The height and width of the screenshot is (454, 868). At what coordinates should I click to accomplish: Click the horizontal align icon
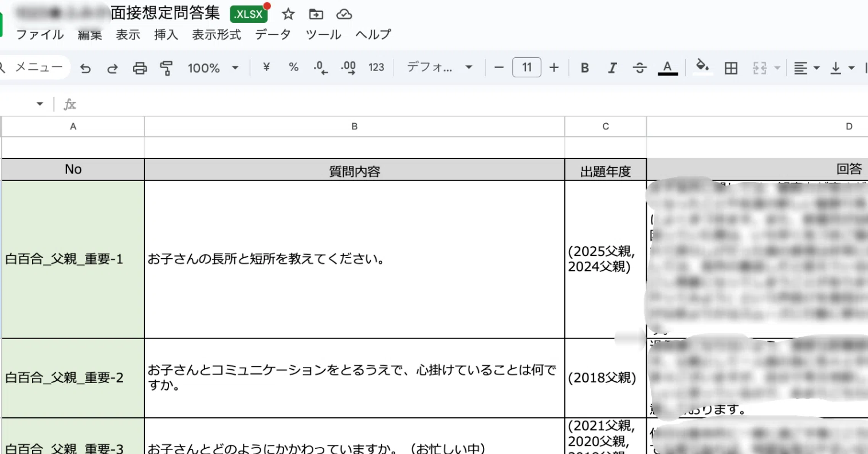click(x=801, y=68)
